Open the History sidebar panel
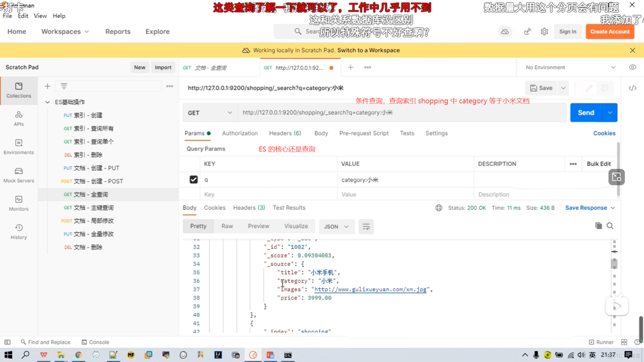The width and height of the screenshot is (644, 362). coord(18,229)
